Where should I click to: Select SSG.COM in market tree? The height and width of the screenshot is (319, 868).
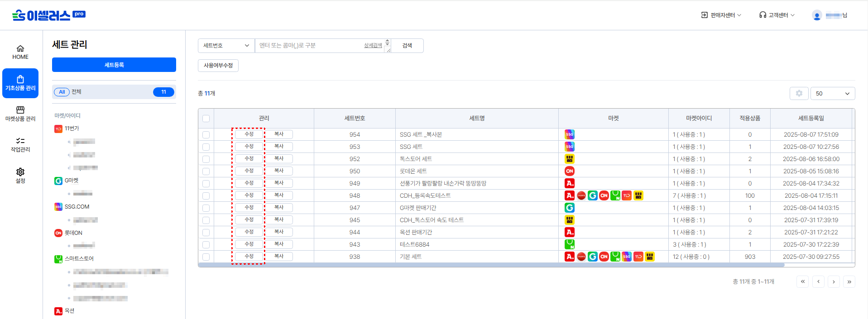(77, 207)
